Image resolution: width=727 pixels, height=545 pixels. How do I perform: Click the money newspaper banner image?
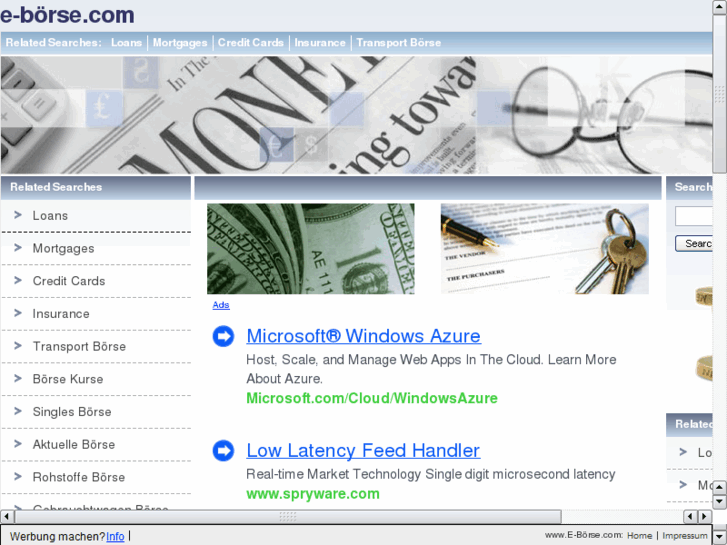(x=356, y=115)
